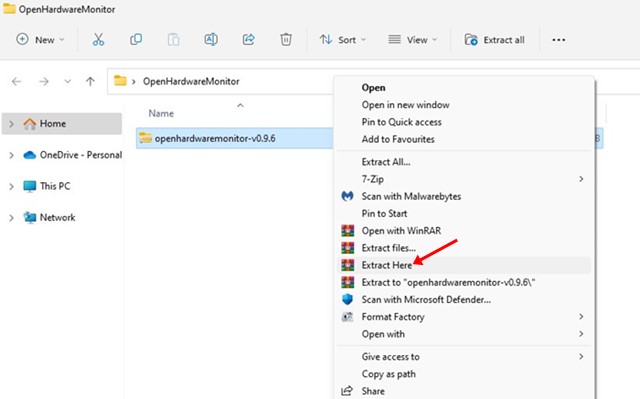Select the openhardwaremonitor-v0.9.6 file

pyautogui.click(x=235, y=138)
